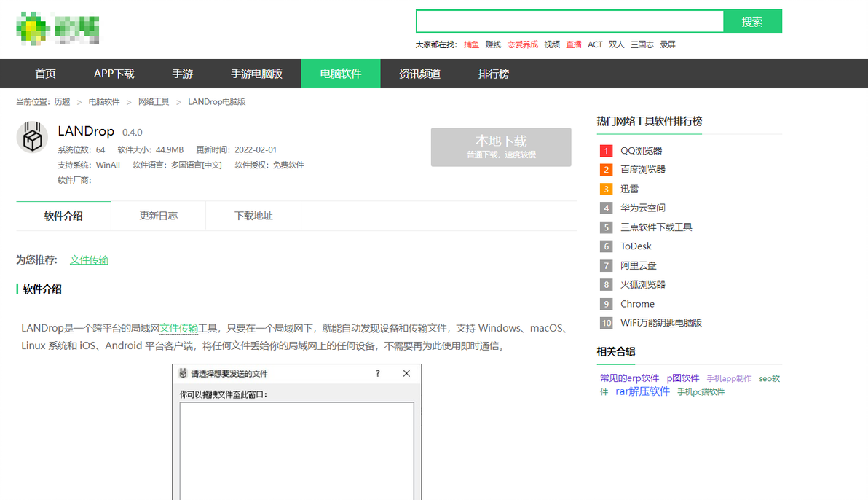
Task: Open ranked item 三点软件下载工具
Action: tap(656, 227)
